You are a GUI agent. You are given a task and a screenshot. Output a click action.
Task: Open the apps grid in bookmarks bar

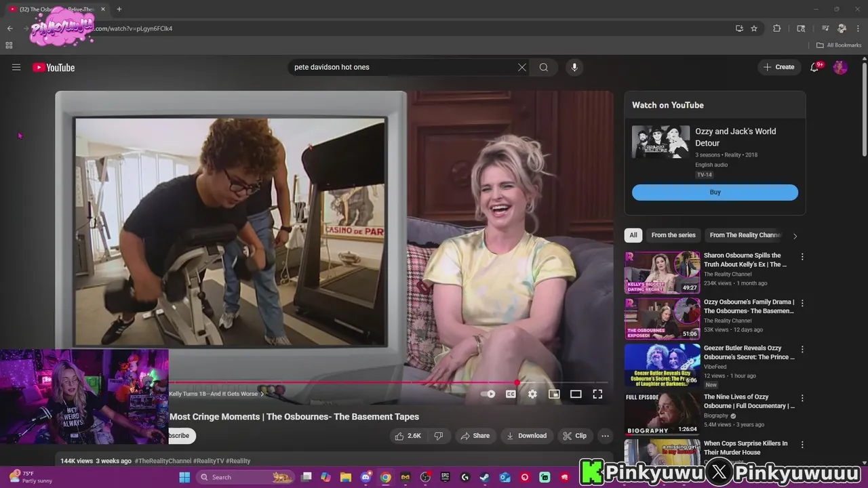click(x=9, y=45)
